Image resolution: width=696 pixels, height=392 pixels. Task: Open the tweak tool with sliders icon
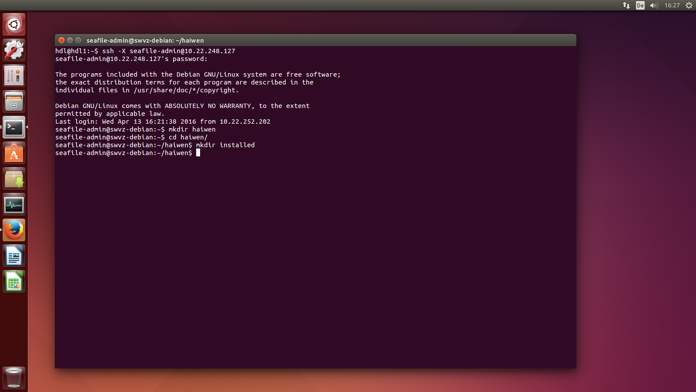(x=14, y=75)
